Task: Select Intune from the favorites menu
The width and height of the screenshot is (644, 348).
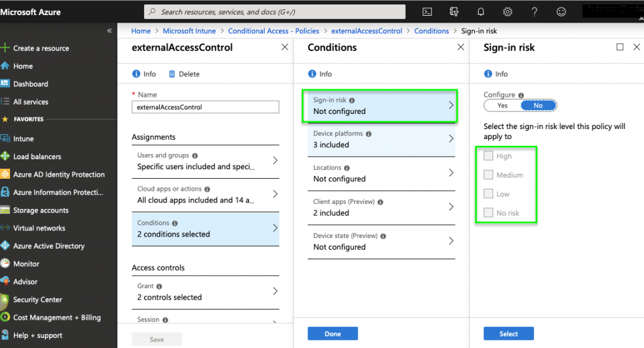Action: [23, 138]
